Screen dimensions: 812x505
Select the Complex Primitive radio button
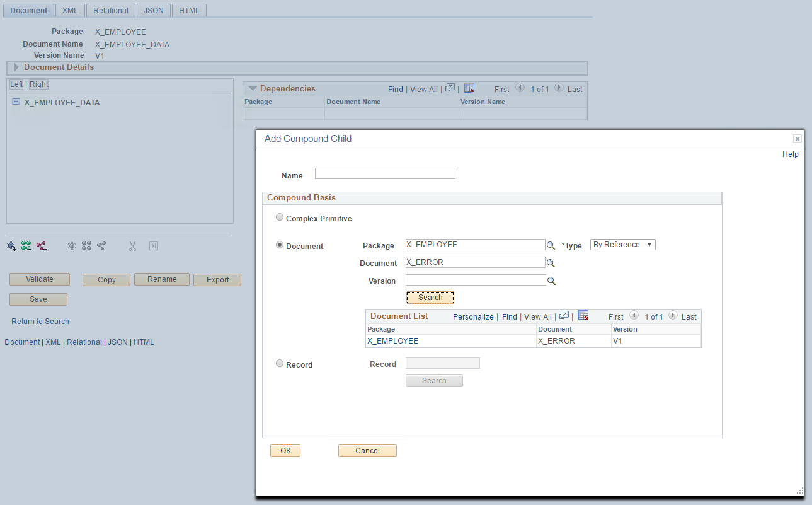279,216
